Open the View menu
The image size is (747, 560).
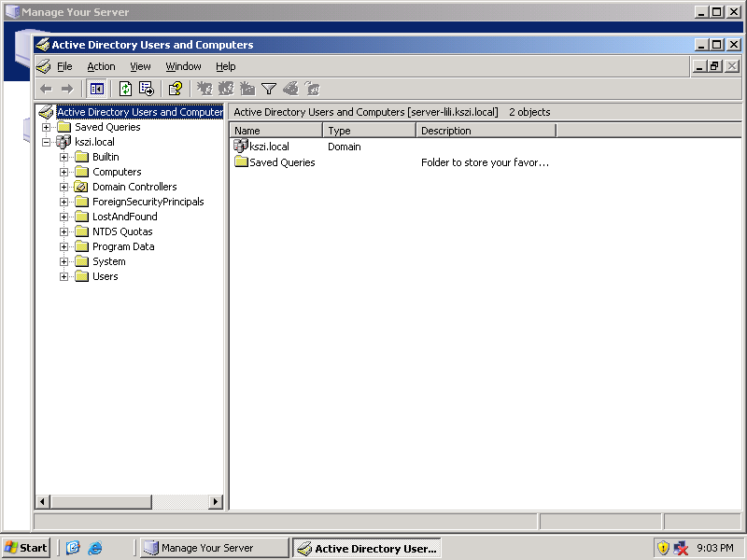coord(140,66)
